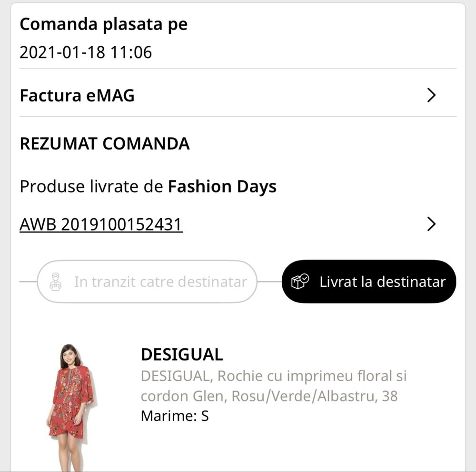Select the order date 2021-01-18 11:06
The height and width of the screenshot is (472, 476).
click(x=86, y=52)
